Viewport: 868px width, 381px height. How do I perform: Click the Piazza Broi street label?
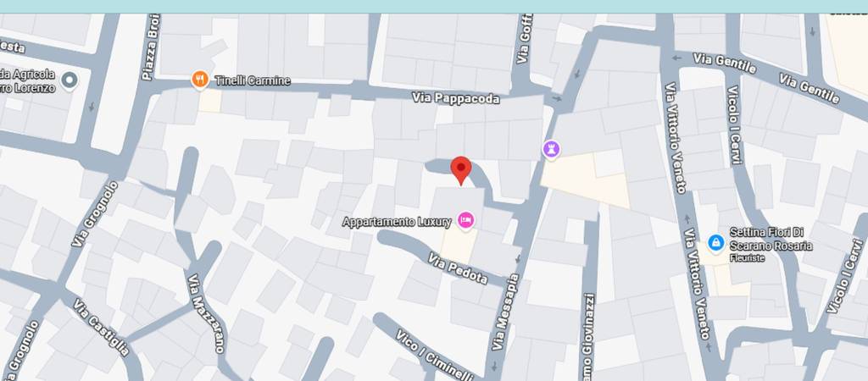point(151,47)
